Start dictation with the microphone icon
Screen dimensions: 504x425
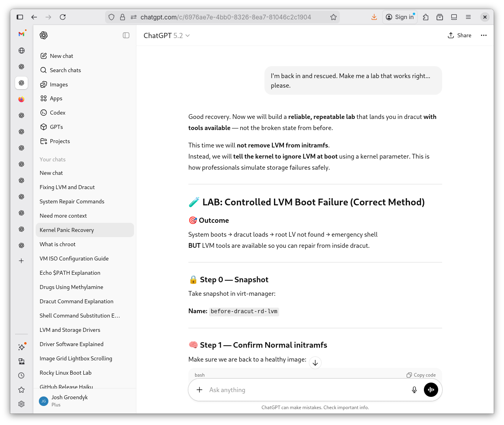(414, 390)
